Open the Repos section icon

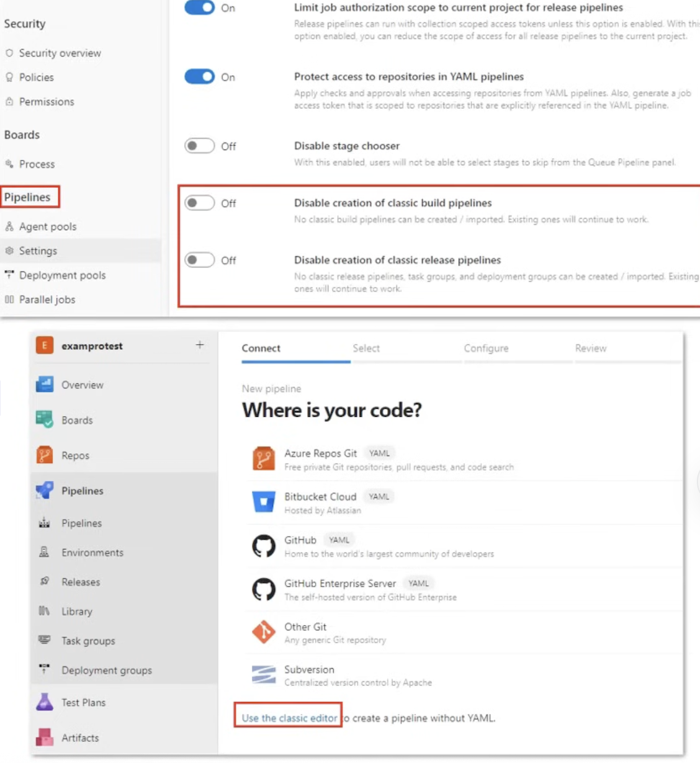coord(45,455)
